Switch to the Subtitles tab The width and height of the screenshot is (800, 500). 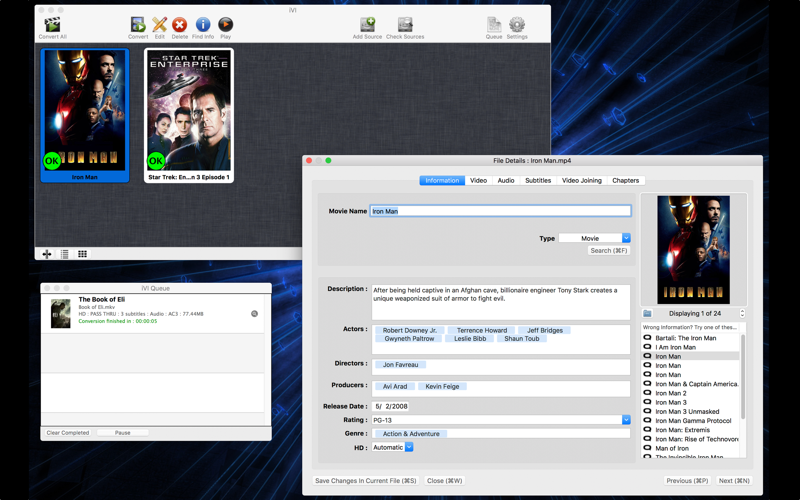[x=538, y=181]
